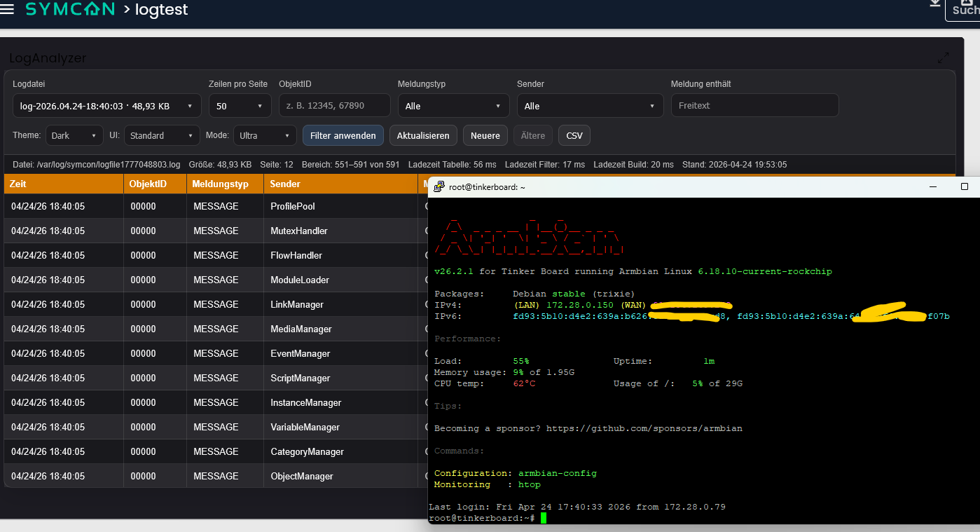Click into the Meldung enthält Freitext field
Viewport: 980px width, 532px height.
pos(754,106)
